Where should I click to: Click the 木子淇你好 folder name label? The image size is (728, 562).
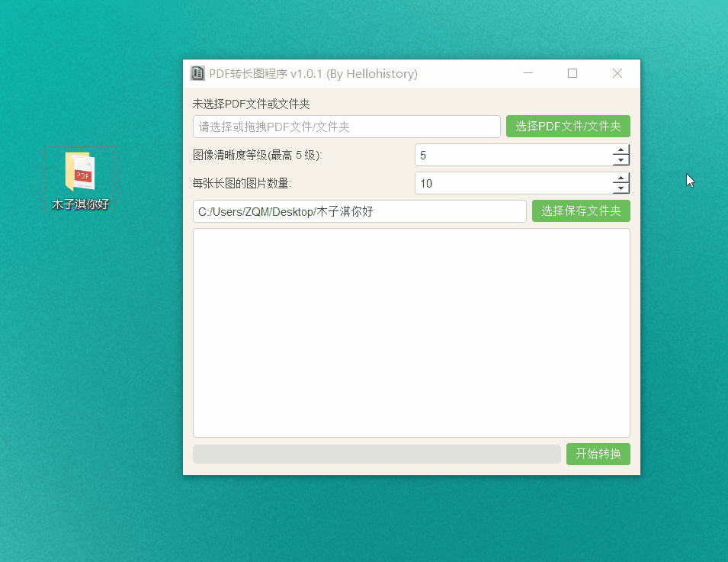pos(80,204)
